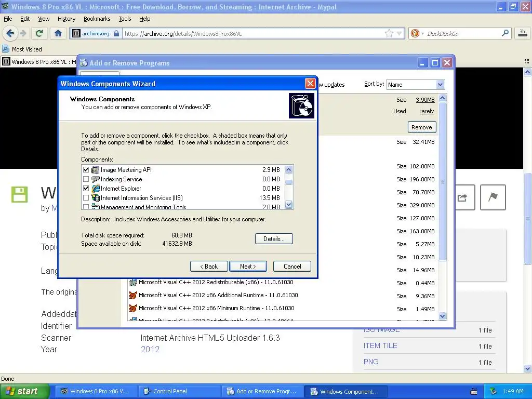Screen dimensions: 532x399
Task: Open the Tools menu
Action: [x=125, y=19]
